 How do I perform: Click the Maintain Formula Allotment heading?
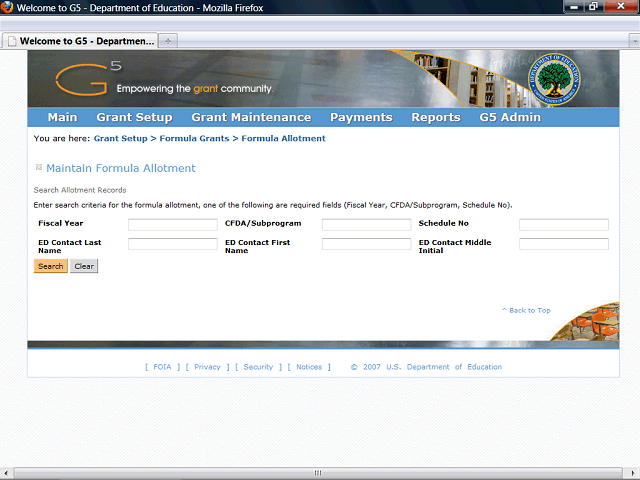(121, 168)
